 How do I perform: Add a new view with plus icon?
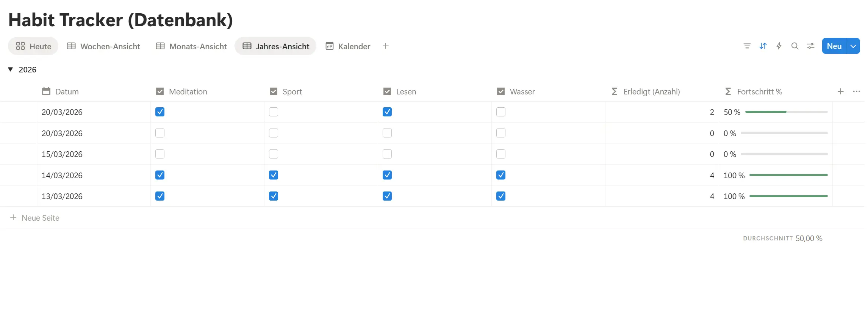[x=385, y=46]
